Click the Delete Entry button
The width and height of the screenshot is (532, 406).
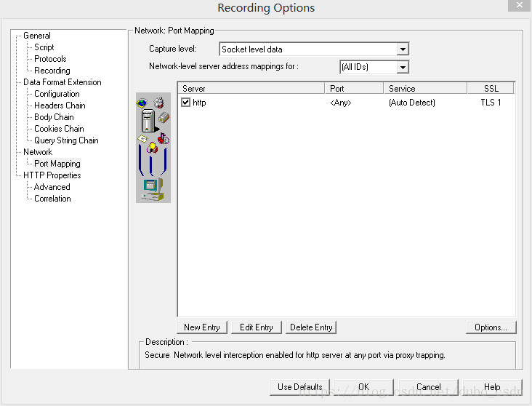(311, 327)
